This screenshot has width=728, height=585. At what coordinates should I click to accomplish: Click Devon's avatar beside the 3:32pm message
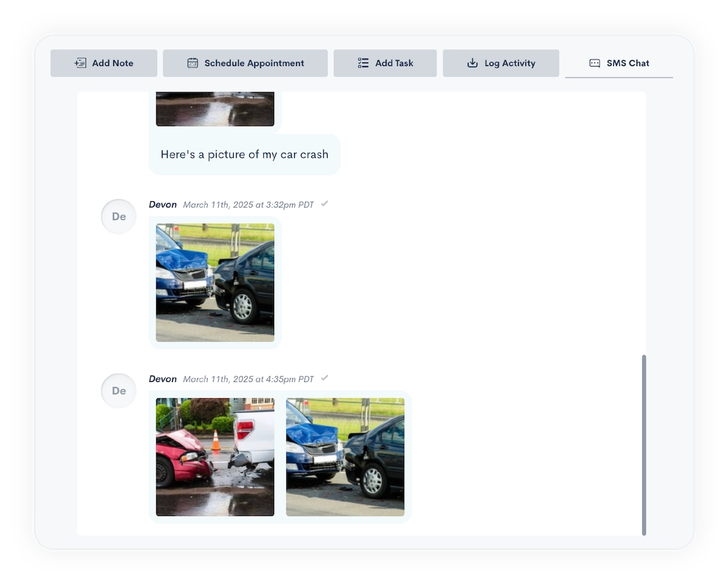[119, 216]
